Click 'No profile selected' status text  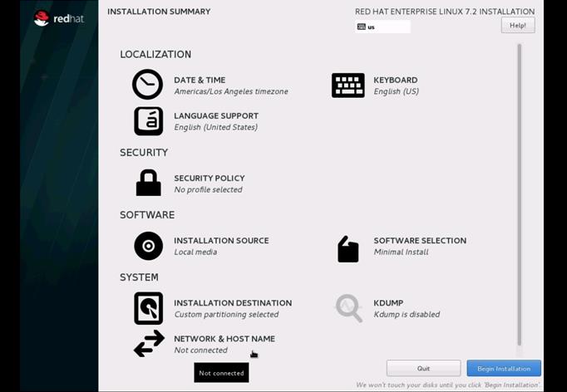209,189
